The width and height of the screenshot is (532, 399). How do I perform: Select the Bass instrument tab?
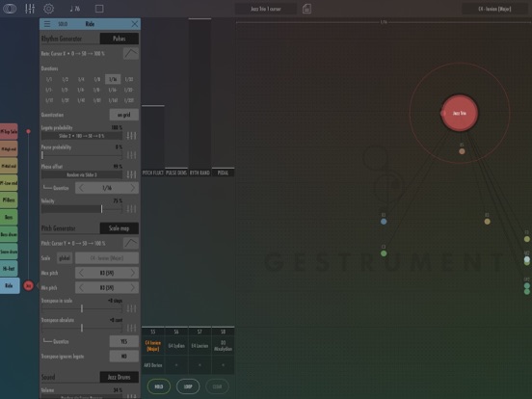click(x=9, y=217)
